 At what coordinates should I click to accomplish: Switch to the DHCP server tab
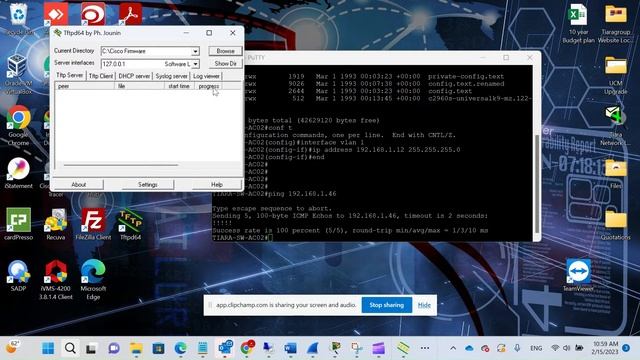tap(134, 76)
